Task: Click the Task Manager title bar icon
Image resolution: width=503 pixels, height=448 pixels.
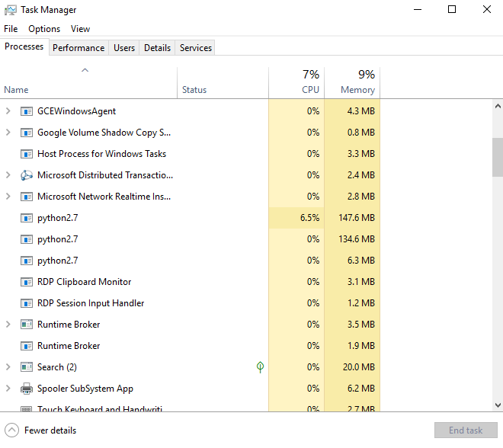Action: pos(11,10)
